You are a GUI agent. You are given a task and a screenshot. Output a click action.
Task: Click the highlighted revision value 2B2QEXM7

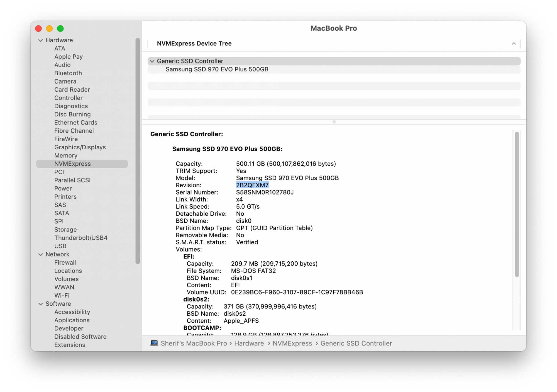pyautogui.click(x=252, y=185)
